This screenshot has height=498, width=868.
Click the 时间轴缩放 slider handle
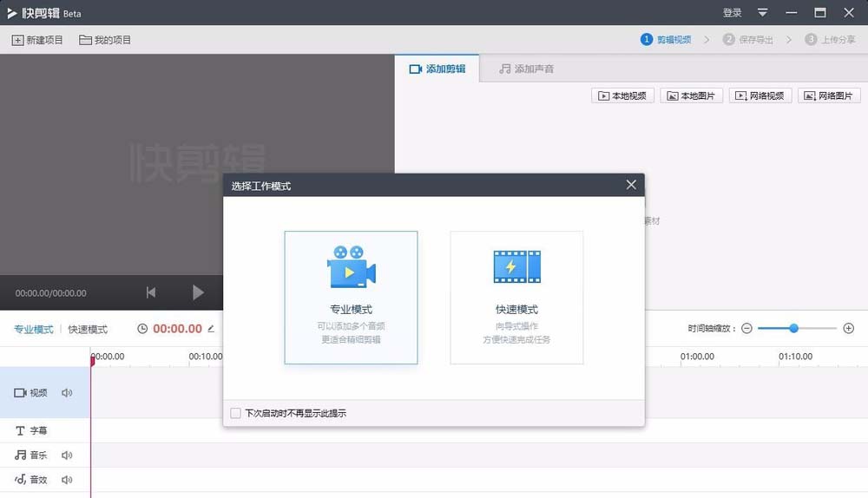793,329
